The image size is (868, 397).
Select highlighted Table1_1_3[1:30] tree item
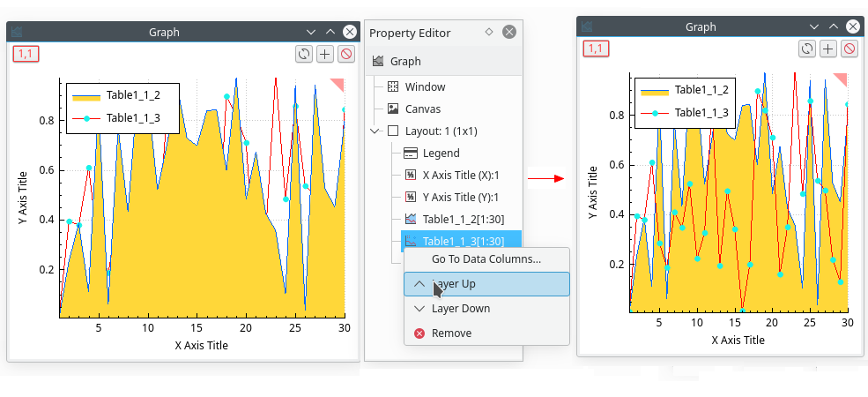(461, 241)
